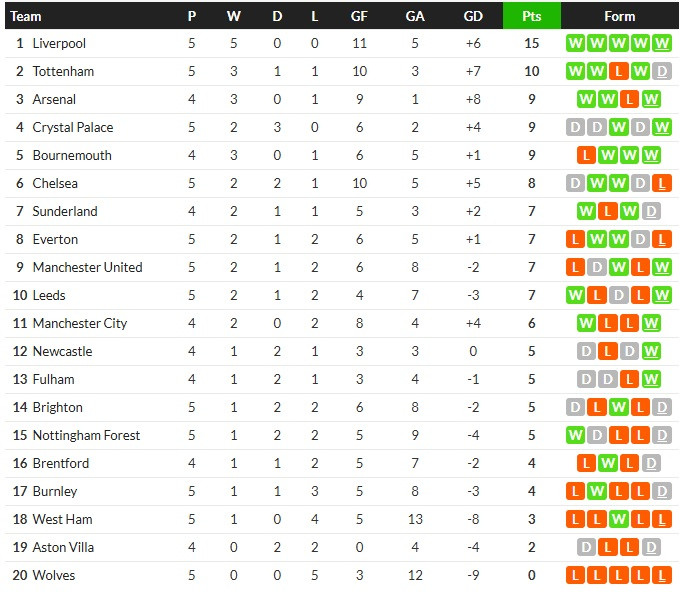Click West Ham's green W form badge
The width and height of the screenshot is (696, 599).
click(x=618, y=519)
